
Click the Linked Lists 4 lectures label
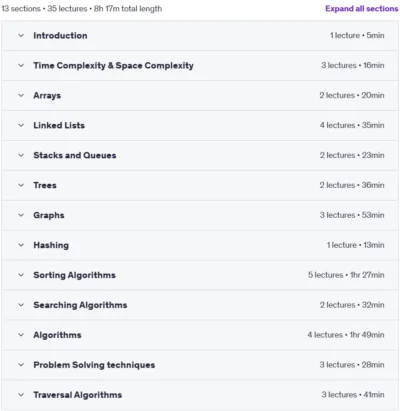[x=337, y=125]
